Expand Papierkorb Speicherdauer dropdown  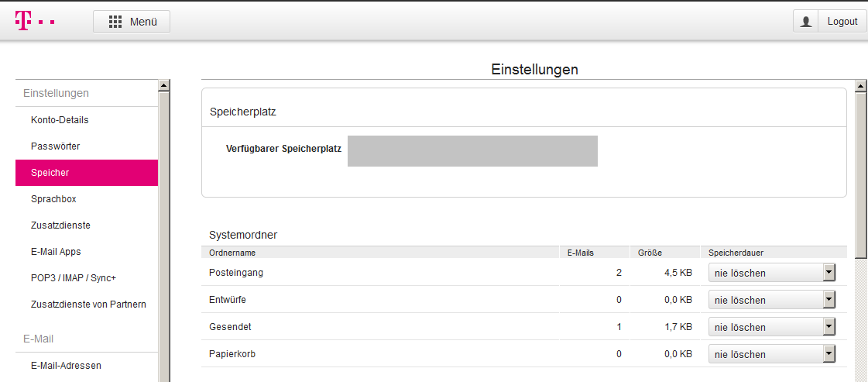pos(773,354)
